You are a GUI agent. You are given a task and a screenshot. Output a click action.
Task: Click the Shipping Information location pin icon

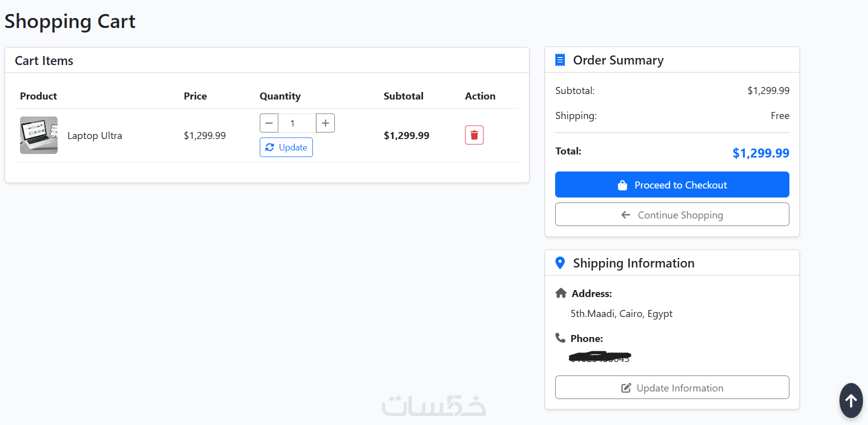click(560, 263)
